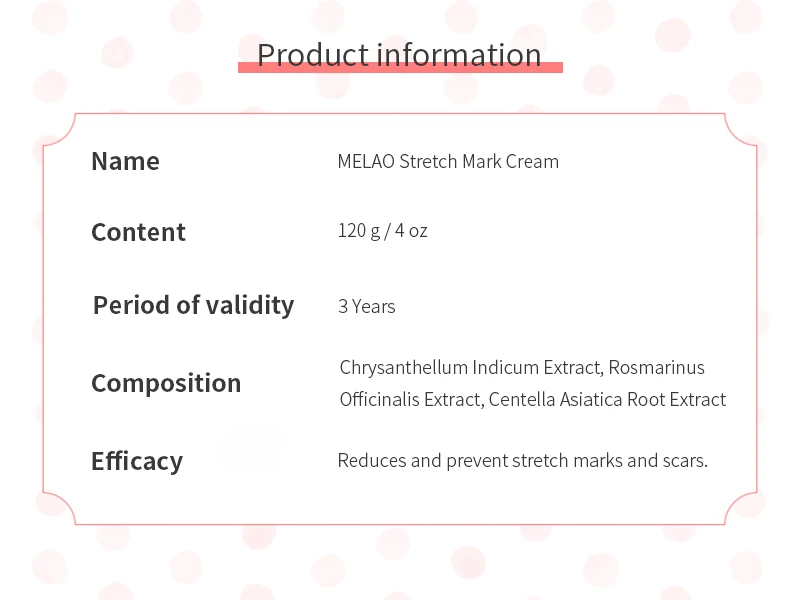The height and width of the screenshot is (600, 800).
Task: Click the words stretch marks in efficacy
Action: pyautogui.click(x=568, y=461)
